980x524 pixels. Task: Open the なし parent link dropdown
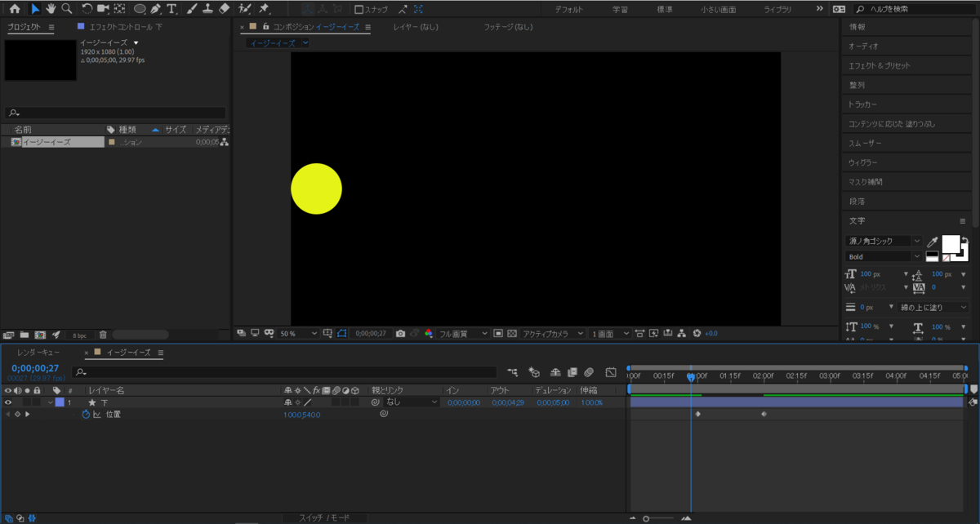tap(412, 402)
